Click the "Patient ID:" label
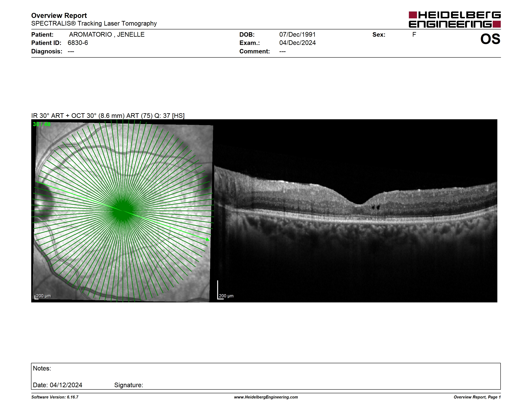 [x=46, y=43]
